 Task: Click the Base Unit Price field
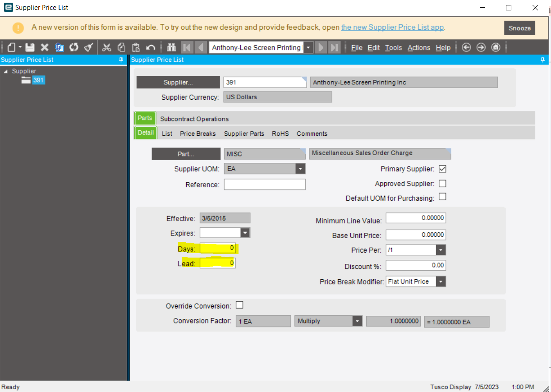pos(416,235)
